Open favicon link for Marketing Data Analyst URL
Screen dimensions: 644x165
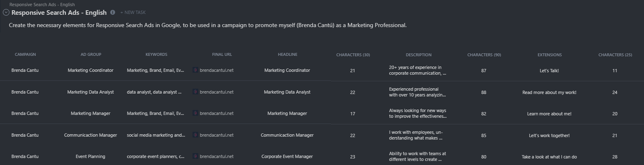[x=195, y=92]
